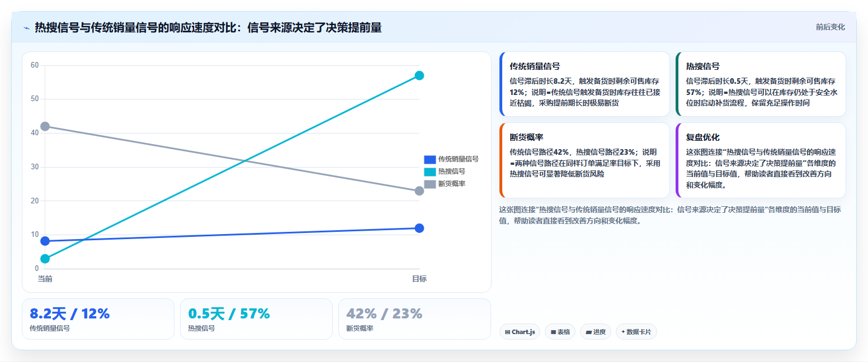Select the 42% / 23% metric card
868x362 pixels.
[414, 319]
